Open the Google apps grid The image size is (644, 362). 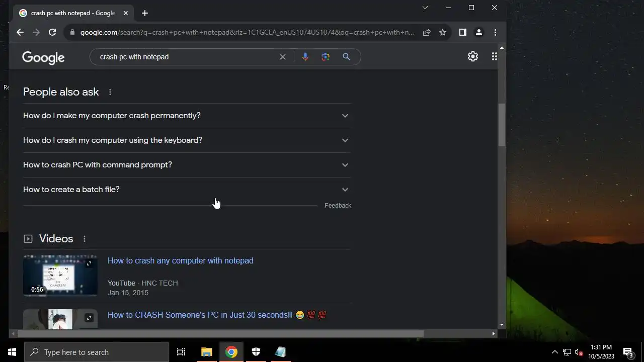[x=494, y=56]
